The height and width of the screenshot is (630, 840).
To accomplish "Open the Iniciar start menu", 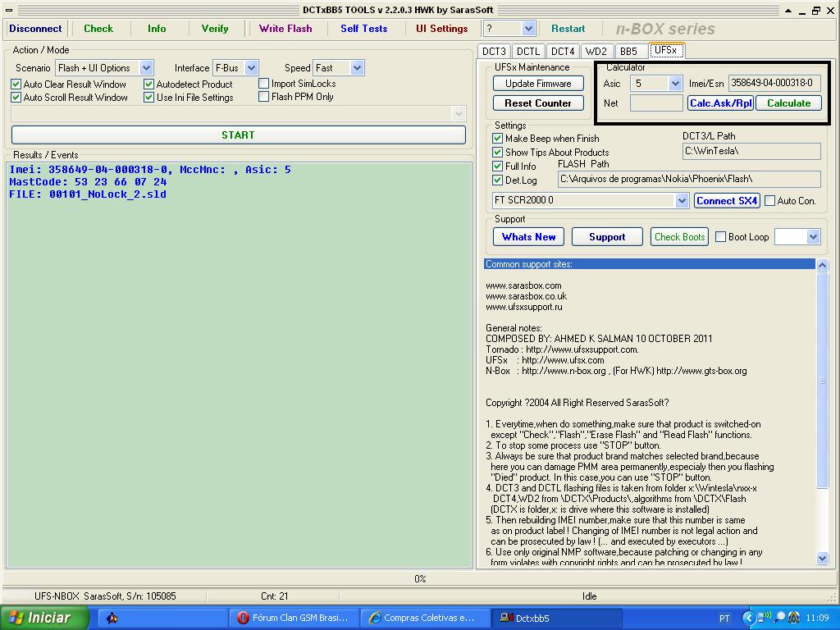I will point(44,618).
